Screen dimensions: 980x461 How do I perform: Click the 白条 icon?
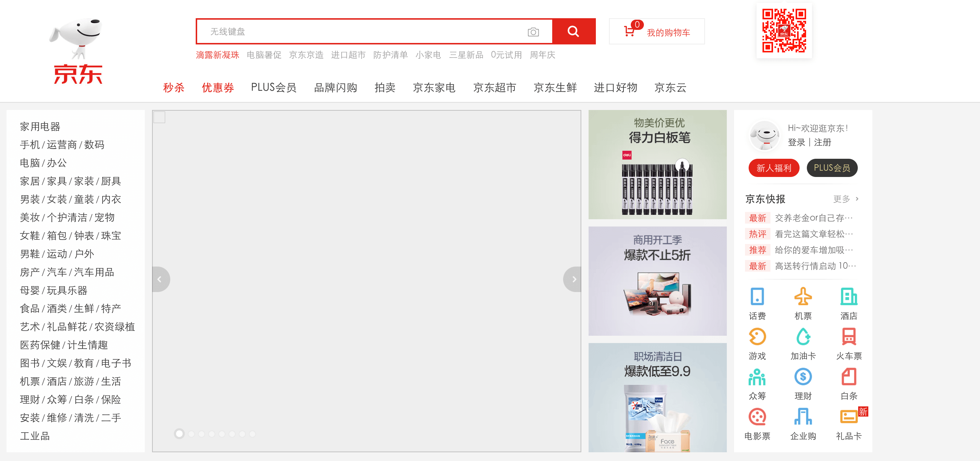click(x=849, y=377)
